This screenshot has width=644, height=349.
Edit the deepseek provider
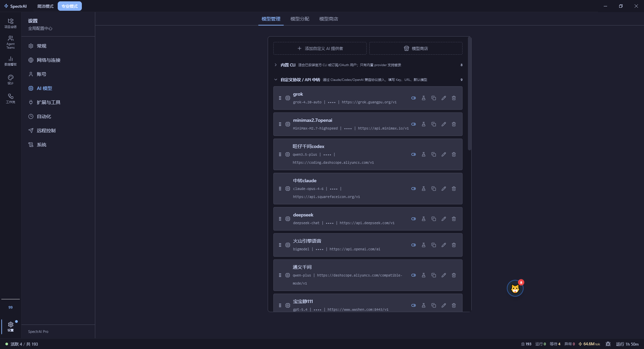[444, 219]
